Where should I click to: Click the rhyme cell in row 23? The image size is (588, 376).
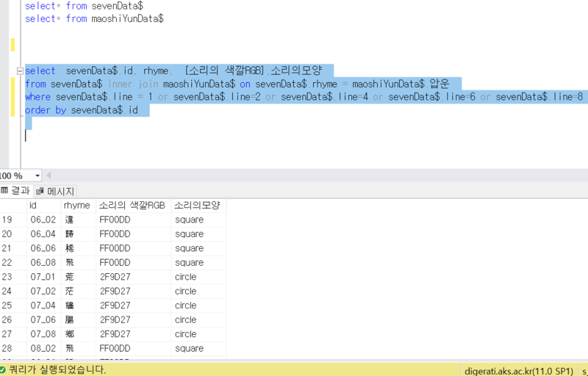pyautogui.click(x=79, y=277)
